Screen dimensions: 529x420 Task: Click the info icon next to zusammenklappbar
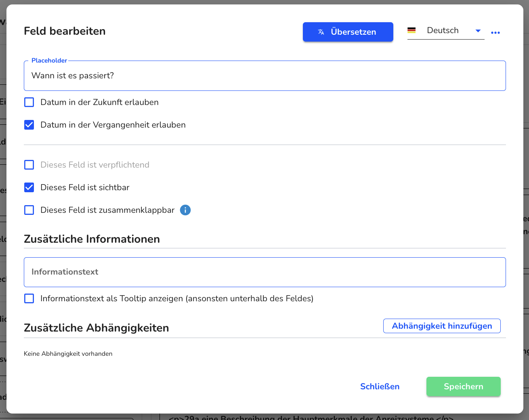click(x=185, y=210)
